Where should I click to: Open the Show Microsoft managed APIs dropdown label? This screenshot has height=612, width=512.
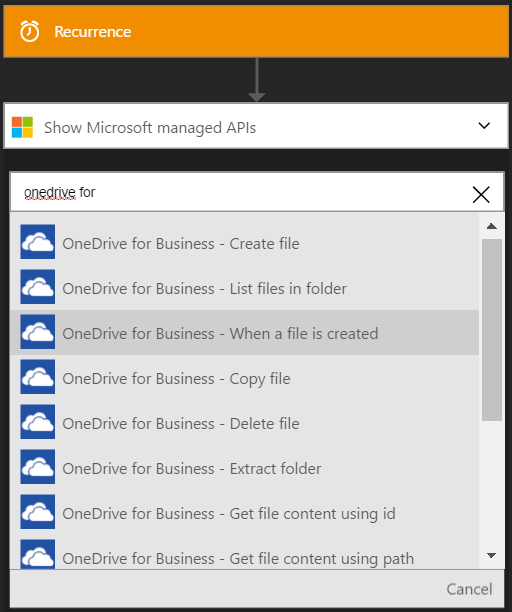click(150, 128)
